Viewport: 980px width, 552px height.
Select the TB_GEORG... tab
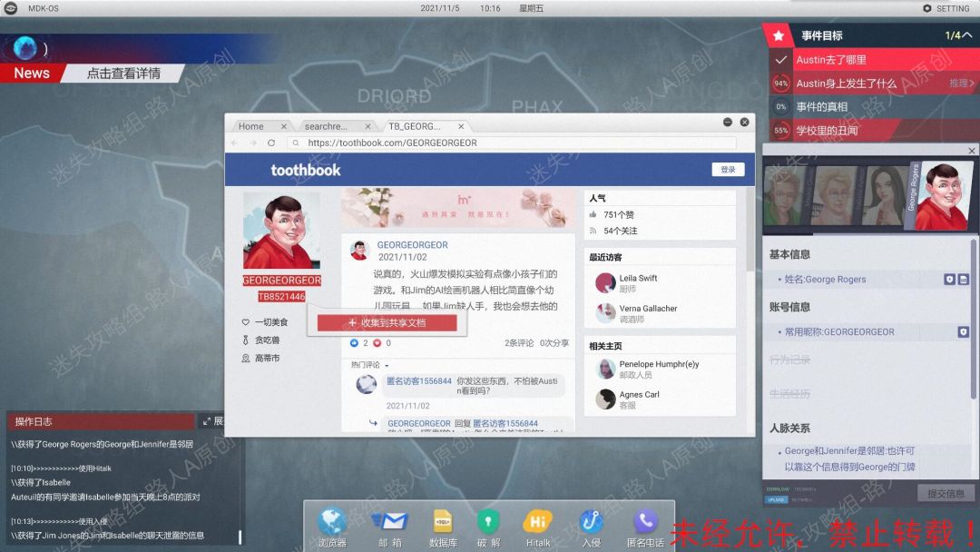click(415, 126)
